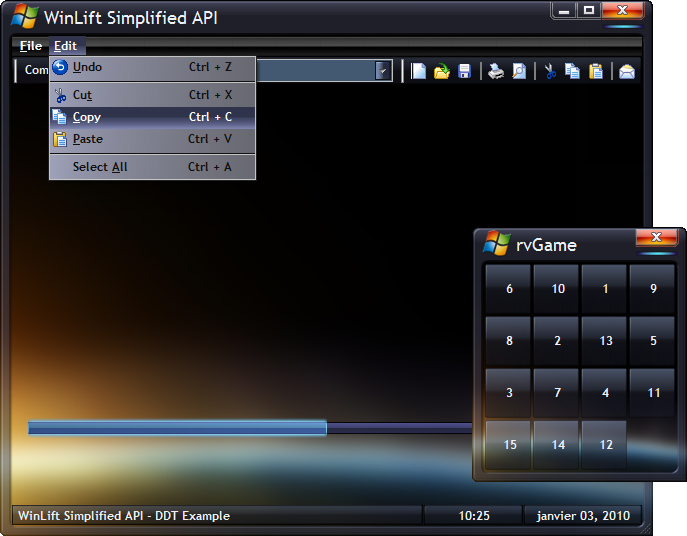
Task: Choose Copy Ctrl+C from Edit menu
Action: (152, 117)
